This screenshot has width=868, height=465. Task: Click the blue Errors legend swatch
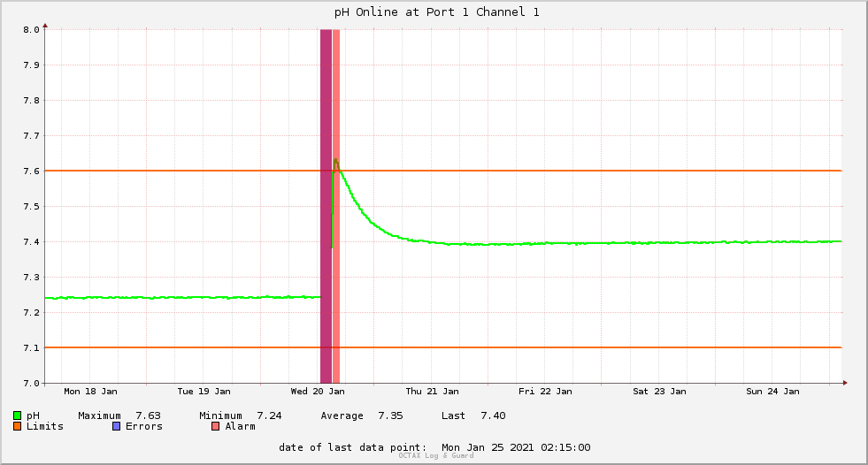[x=116, y=426]
